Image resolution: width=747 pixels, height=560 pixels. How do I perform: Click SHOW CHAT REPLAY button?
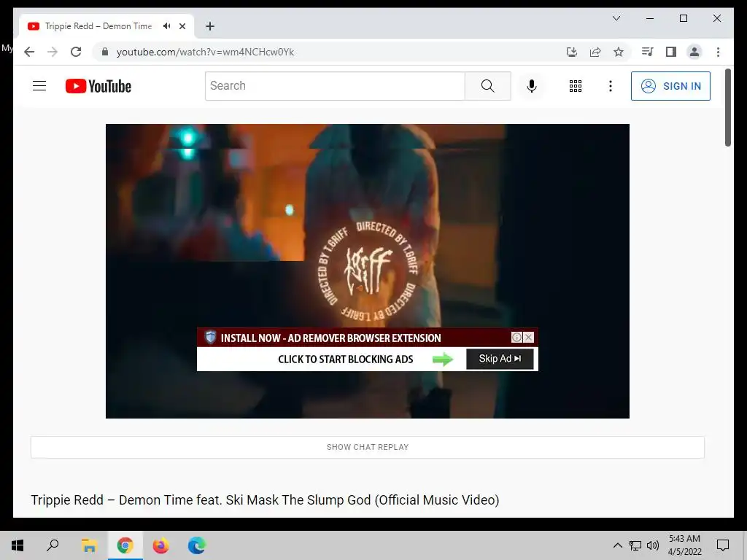point(368,447)
